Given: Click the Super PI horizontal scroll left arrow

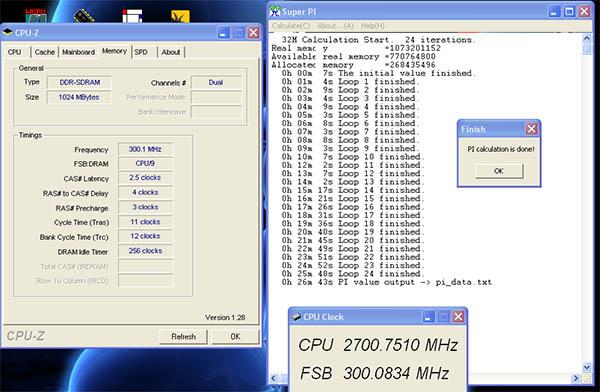Looking at the screenshot, I should 273,378.
